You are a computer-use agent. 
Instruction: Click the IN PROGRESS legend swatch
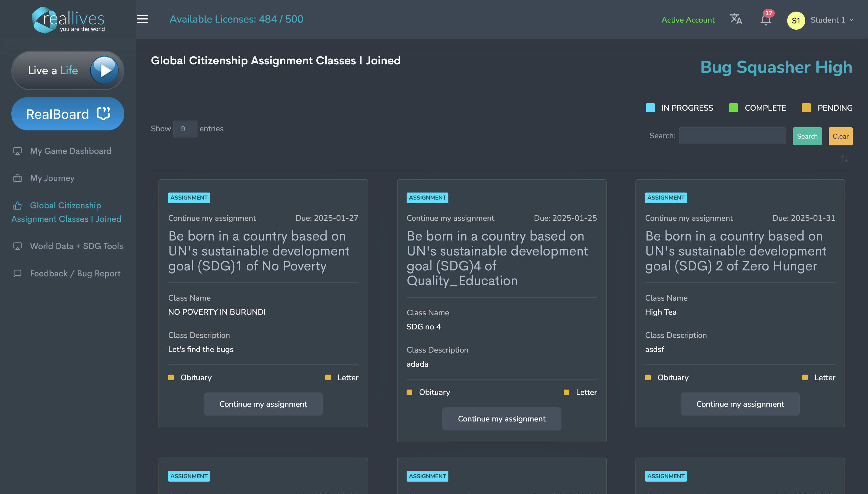pos(650,108)
